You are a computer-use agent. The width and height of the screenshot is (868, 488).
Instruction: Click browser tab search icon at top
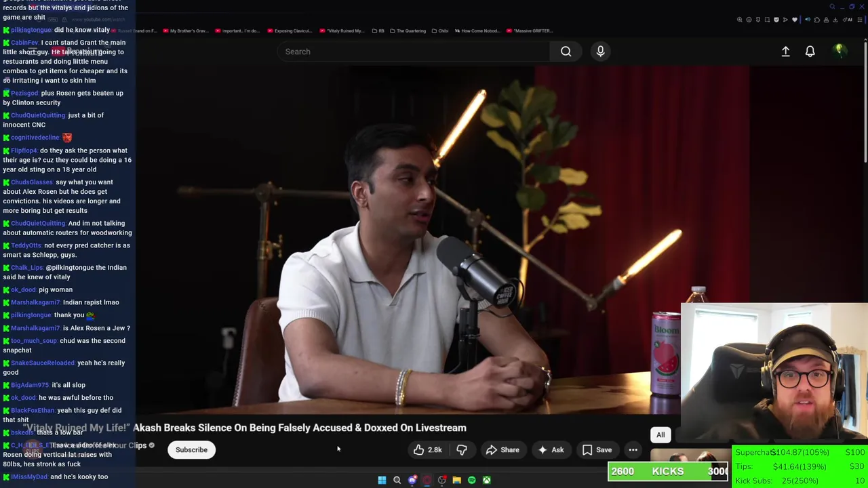[832, 7]
